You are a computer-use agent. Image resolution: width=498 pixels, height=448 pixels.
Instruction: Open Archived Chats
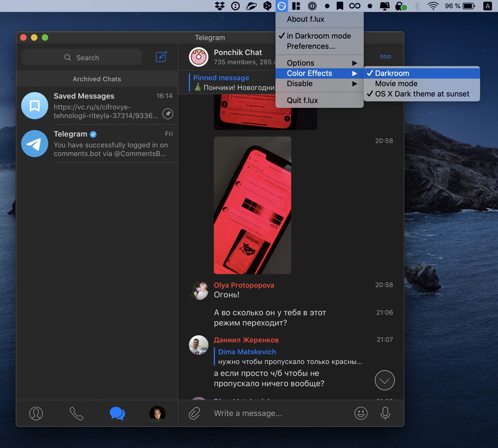point(97,79)
